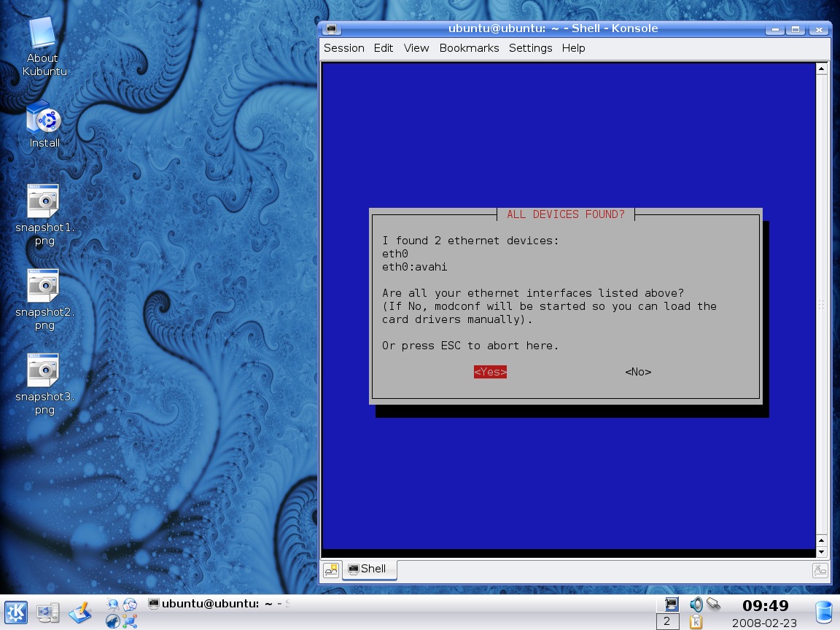Select the Install desktop icon
Viewport: 840px width, 630px height.
click(44, 124)
